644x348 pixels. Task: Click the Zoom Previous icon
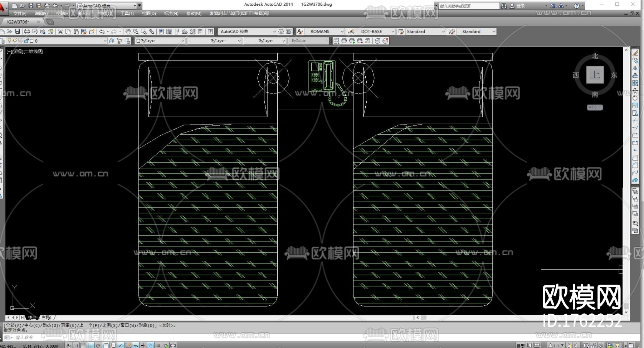152,32
